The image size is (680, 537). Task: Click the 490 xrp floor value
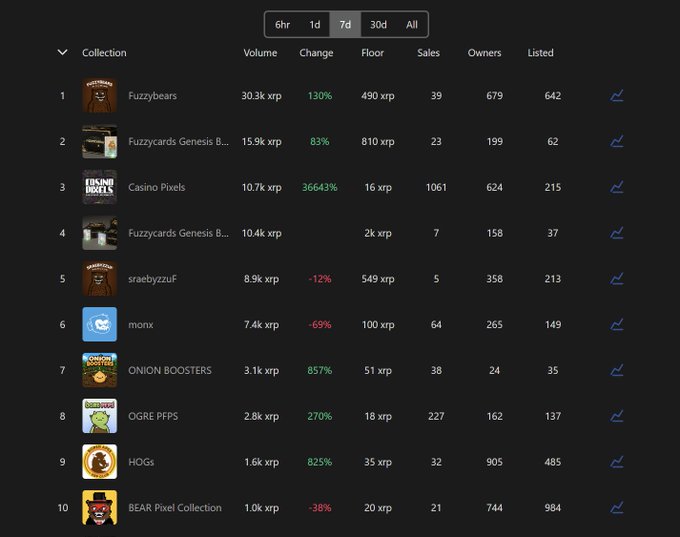[378, 96]
